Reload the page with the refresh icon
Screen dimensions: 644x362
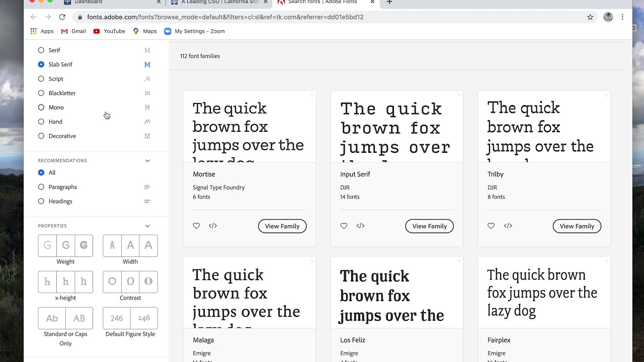[x=62, y=17]
